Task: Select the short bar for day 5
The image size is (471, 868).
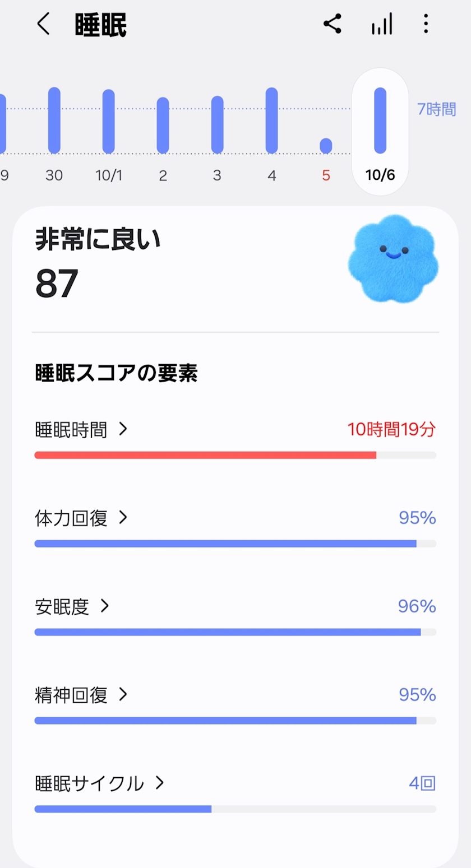Action: click(x=326, y=146)
